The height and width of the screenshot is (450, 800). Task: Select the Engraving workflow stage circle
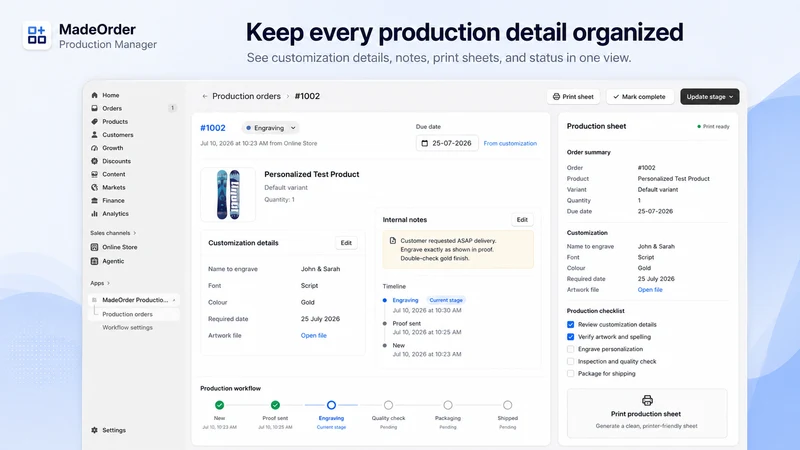coord(331,405)
